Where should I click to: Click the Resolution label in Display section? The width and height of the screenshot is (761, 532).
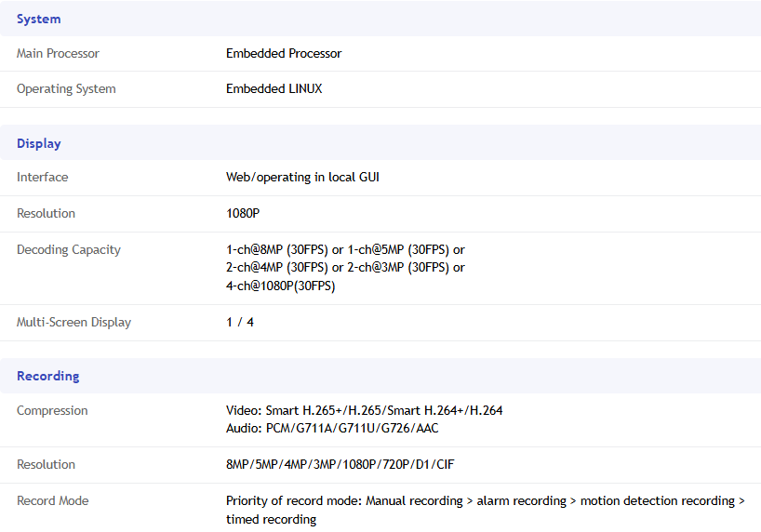point(46,214)
